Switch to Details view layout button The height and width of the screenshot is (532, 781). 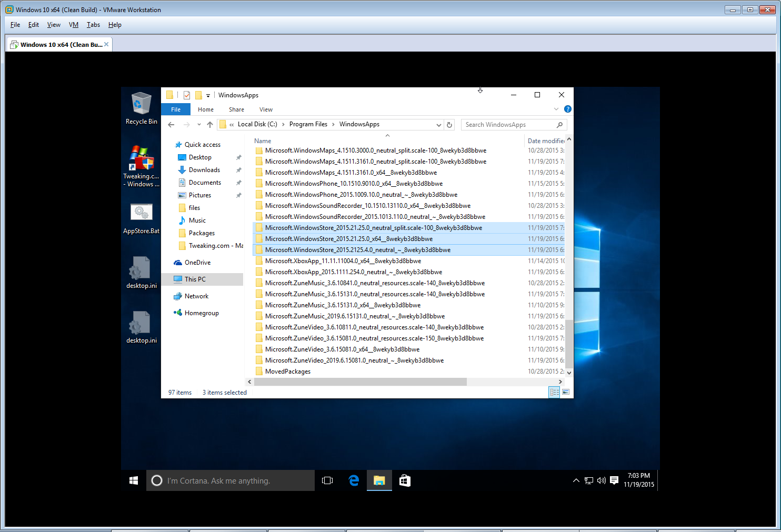click(x=554, y=392)
